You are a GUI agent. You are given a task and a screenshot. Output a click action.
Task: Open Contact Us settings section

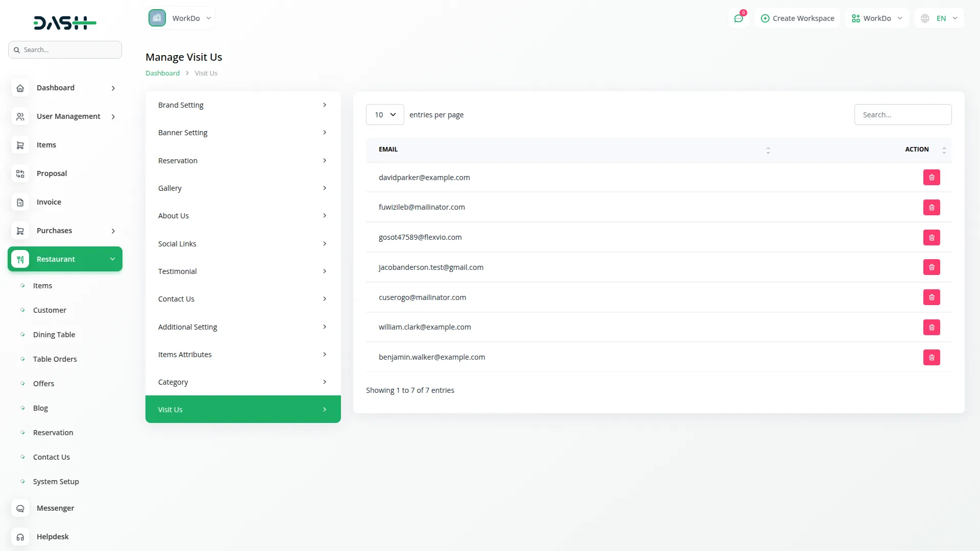pyautogui.click(x=243, y=299)
